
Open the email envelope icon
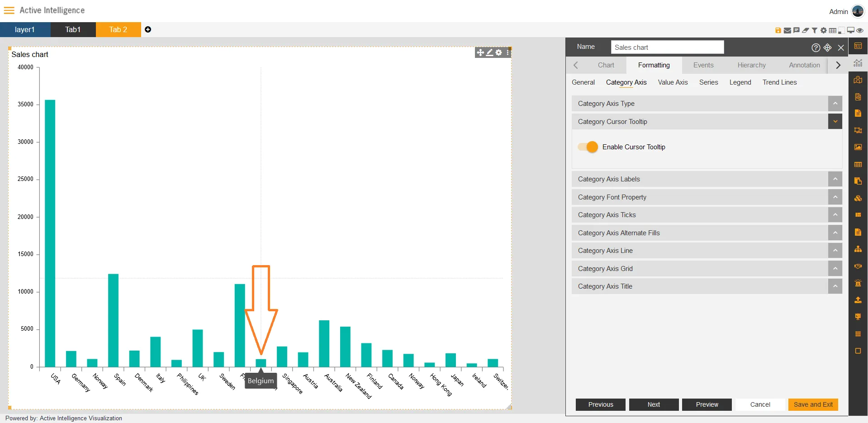pos(787,30)
